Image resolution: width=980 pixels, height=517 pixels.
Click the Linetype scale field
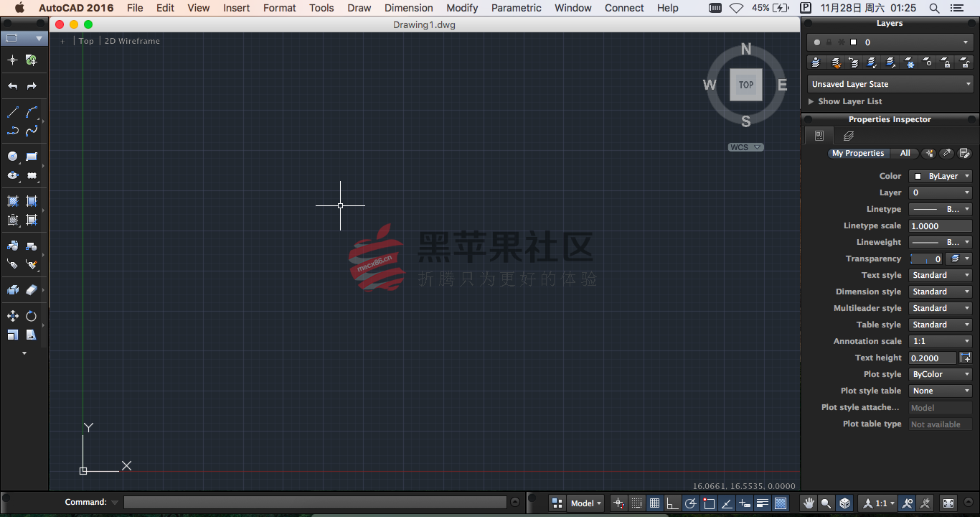pyautogui.click(x=941, y=225)
